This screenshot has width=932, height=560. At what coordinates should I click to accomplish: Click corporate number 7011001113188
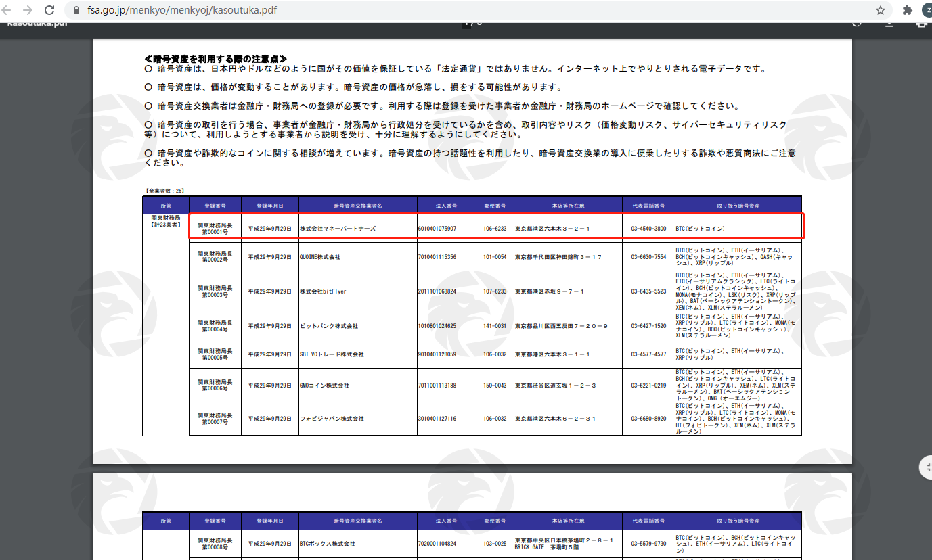click(x=437, y=386)
